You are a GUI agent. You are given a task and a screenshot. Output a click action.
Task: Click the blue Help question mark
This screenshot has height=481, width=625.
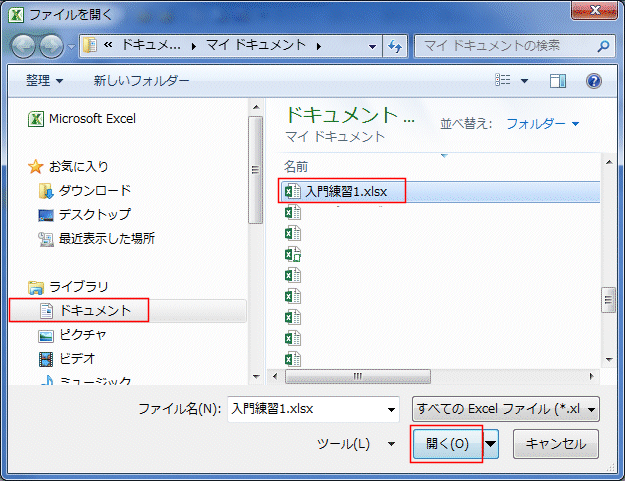pyautogui.click(x=594, y=81)
